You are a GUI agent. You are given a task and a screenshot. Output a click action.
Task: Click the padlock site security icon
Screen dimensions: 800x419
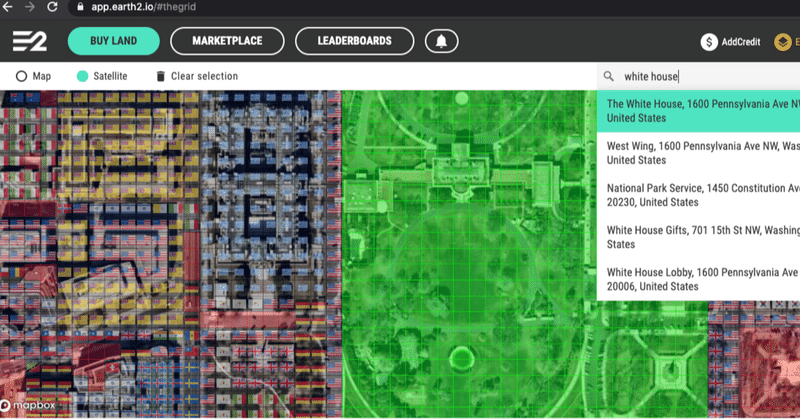pos(80,7)
